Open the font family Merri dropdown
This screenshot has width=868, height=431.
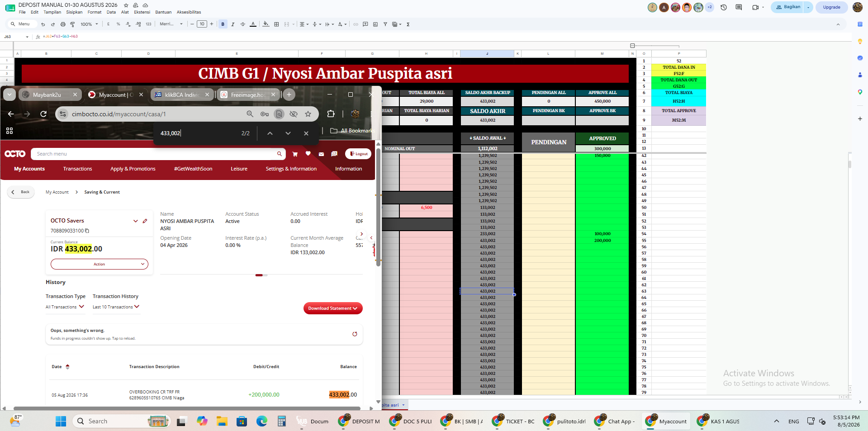[171, 24]
